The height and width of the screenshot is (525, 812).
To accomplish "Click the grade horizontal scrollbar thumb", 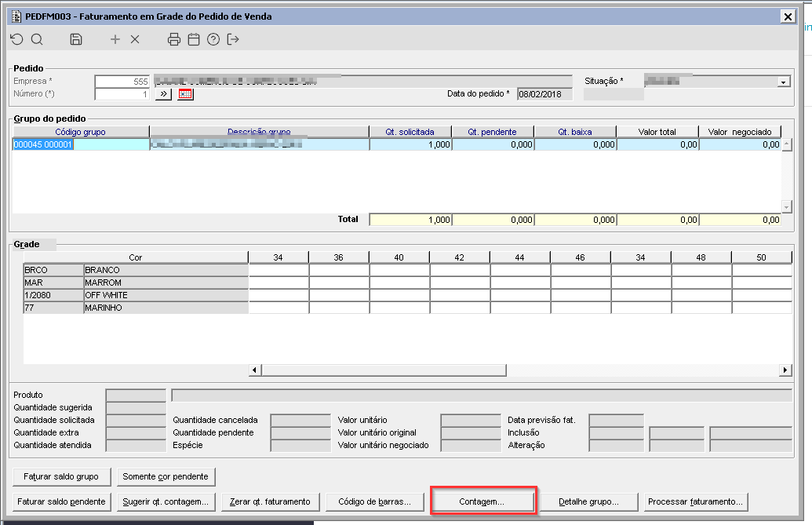I will click(384, 370).
